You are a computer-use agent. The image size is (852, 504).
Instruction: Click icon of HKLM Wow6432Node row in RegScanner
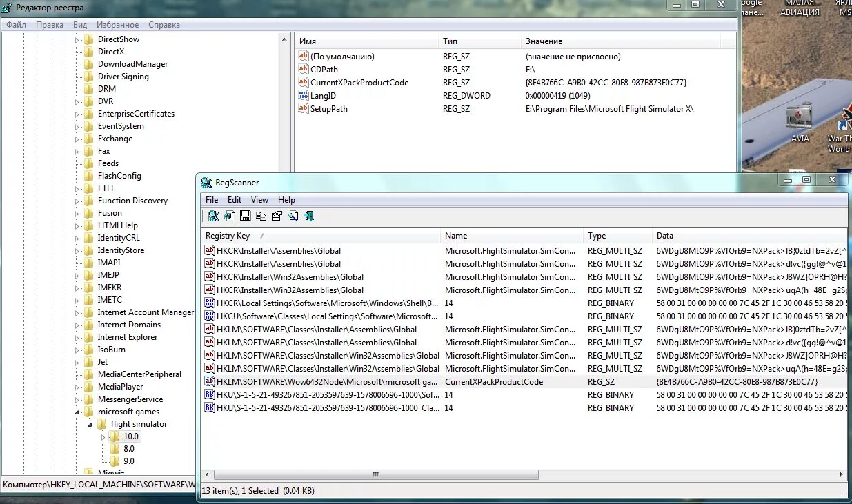(x=210, y=381)
